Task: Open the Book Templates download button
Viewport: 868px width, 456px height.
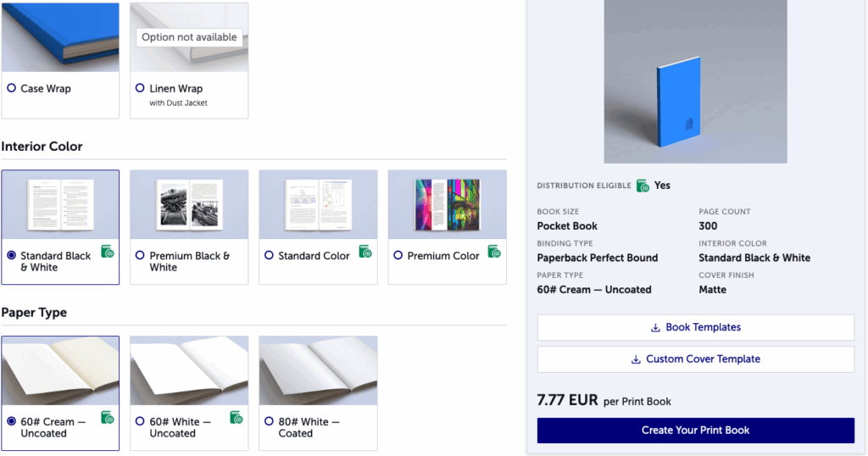Action: click(696, 328)
